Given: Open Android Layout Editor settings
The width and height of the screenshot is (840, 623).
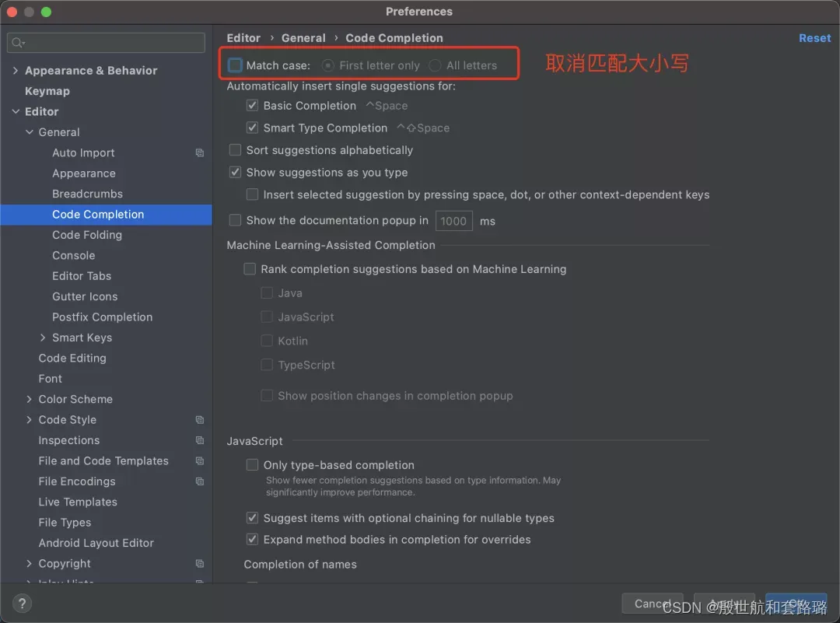Looking at the screenshot, I should tap(96, 543).
